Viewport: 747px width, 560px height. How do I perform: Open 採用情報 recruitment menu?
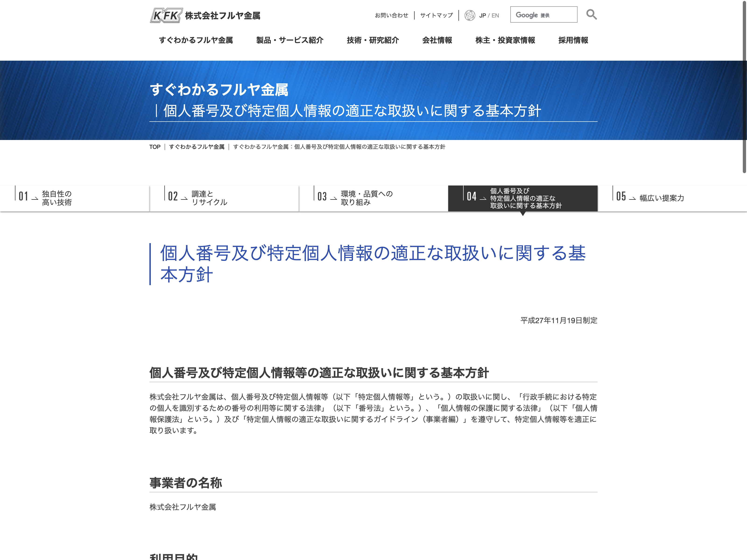pos(573,40)
